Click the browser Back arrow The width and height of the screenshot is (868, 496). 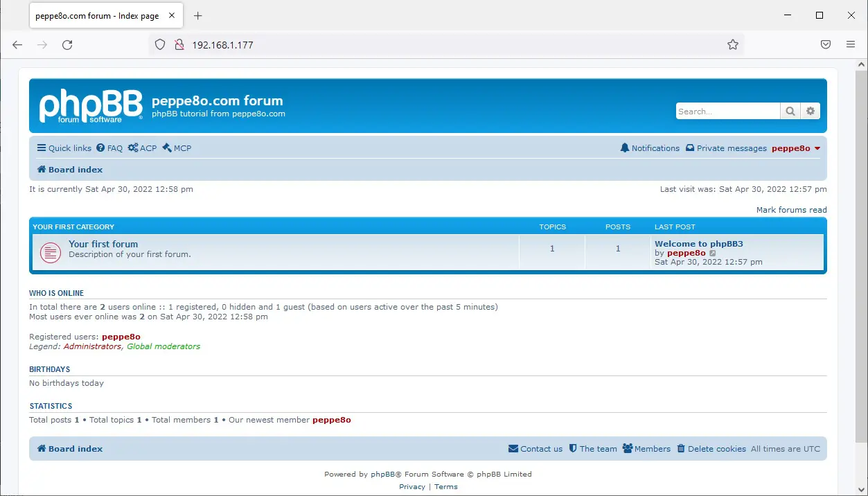click(18, 45)
